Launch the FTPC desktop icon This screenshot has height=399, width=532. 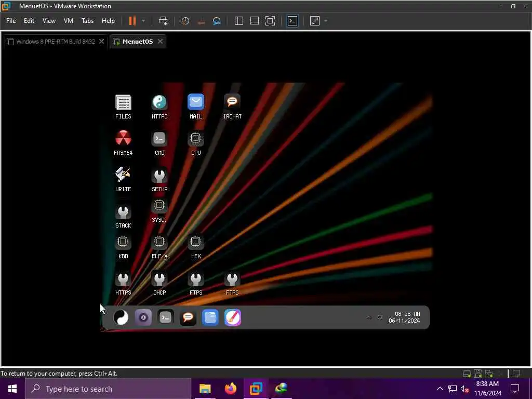click(x=232, y=283)
